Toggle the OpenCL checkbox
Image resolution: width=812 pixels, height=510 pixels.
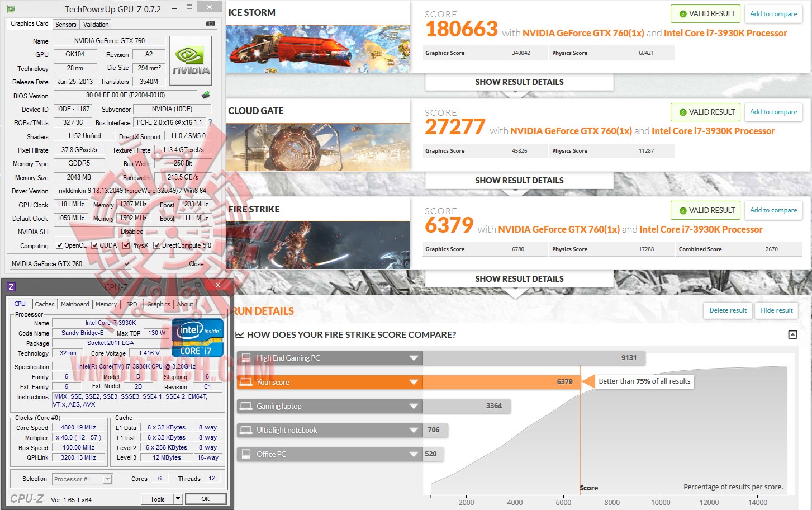pyautogui.click(x=60, y=245)
